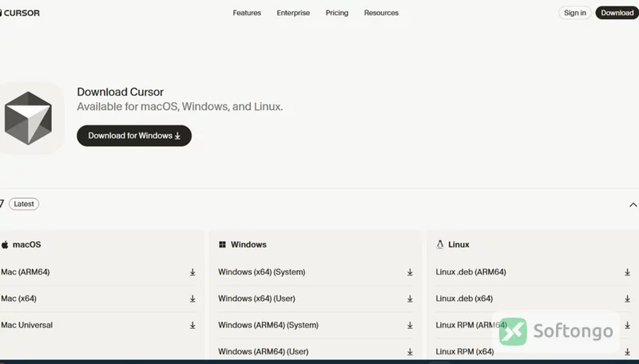Image resolution: width=639 pixels, height=364 pixels.
Task: Click the Apple logo beside macOS
Action: click(5, 244)
